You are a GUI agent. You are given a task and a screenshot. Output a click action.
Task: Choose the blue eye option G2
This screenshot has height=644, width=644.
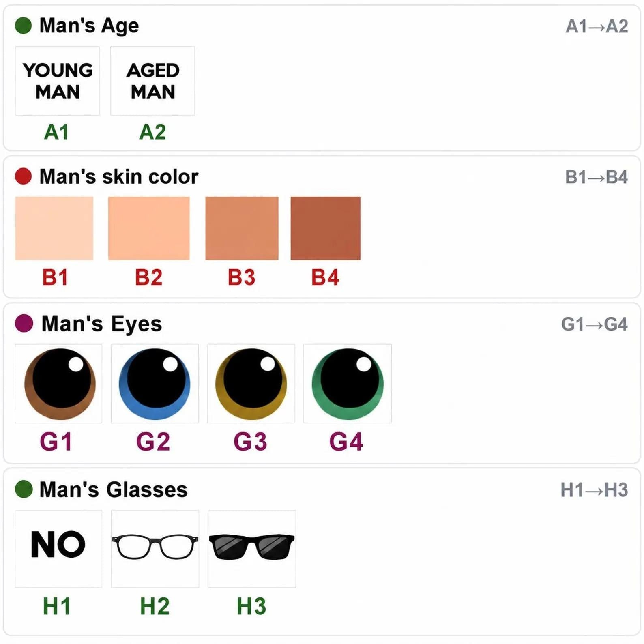click(x=155, y=384)
